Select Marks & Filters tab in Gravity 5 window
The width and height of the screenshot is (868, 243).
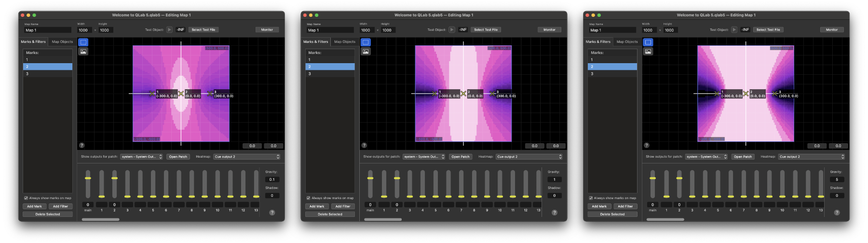(598, 42)
